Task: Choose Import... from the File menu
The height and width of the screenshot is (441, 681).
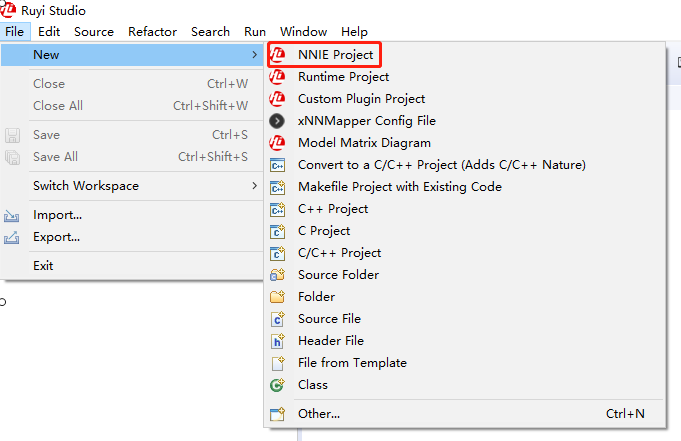Action: coord(57,215)
